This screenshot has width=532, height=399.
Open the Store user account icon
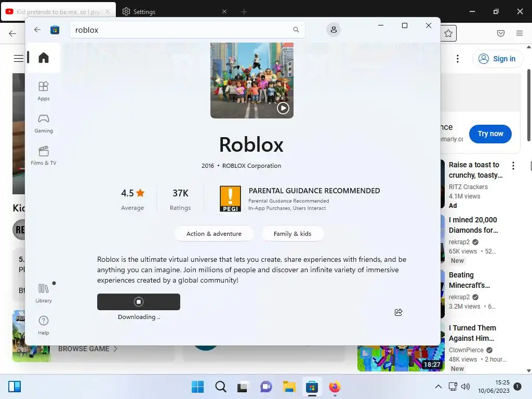[x=334, y=30]
